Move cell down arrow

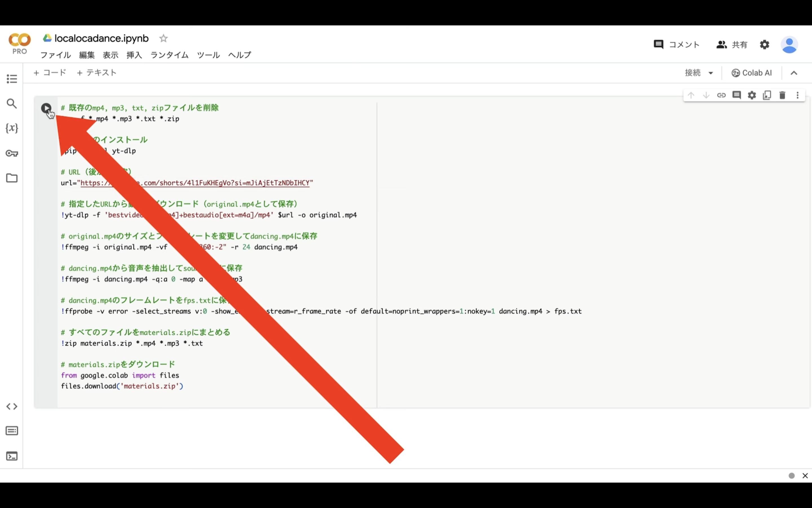706,95
